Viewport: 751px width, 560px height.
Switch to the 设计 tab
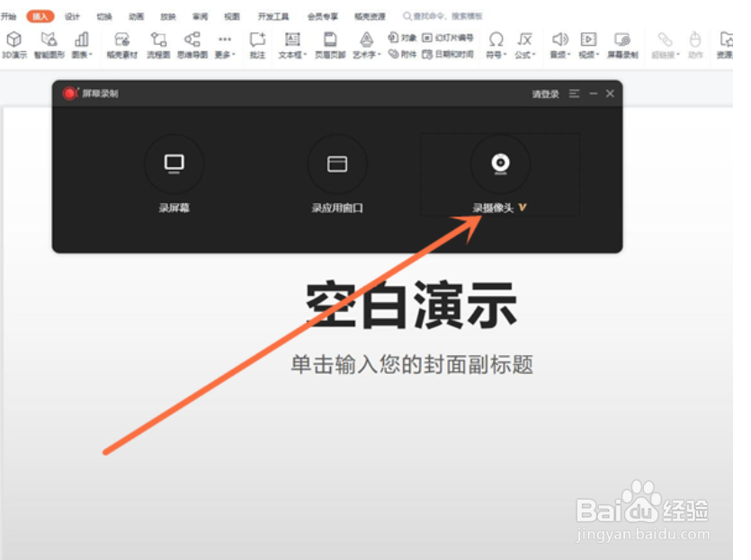click(72, 16)
